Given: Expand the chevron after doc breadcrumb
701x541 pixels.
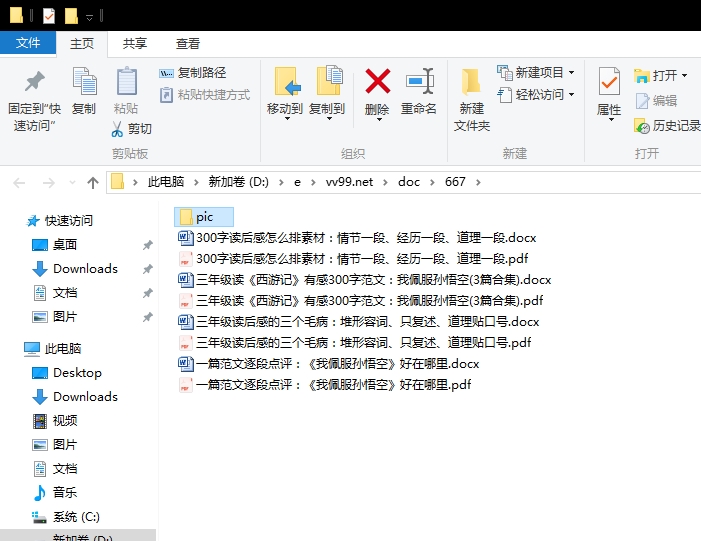Looking at the screenshot, I should pos(432,182).
